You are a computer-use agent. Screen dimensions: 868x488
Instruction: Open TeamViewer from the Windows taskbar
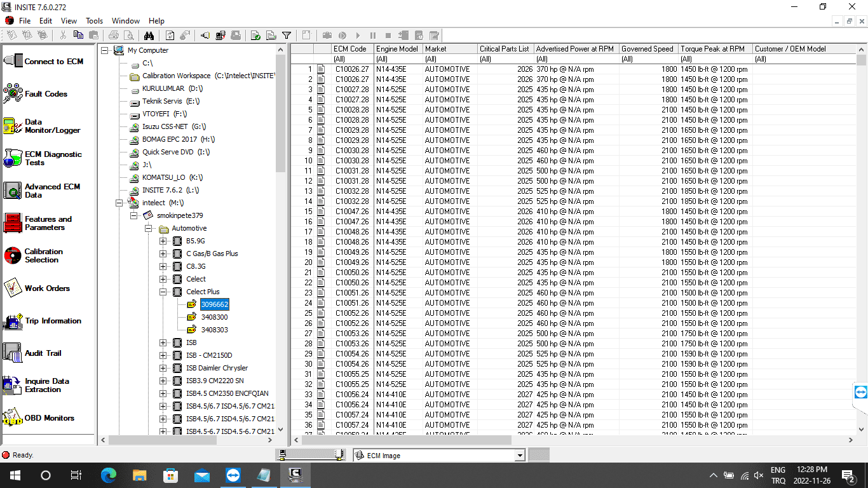click(233, 475)
